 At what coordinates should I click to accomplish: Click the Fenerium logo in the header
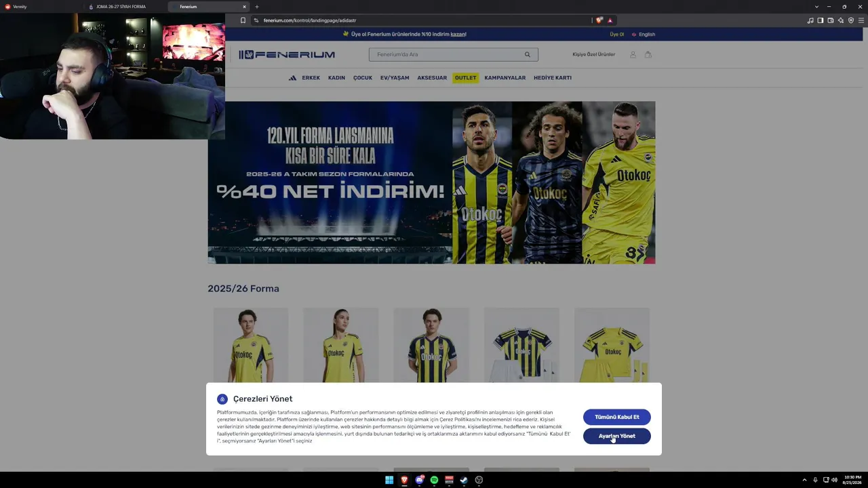286,54
